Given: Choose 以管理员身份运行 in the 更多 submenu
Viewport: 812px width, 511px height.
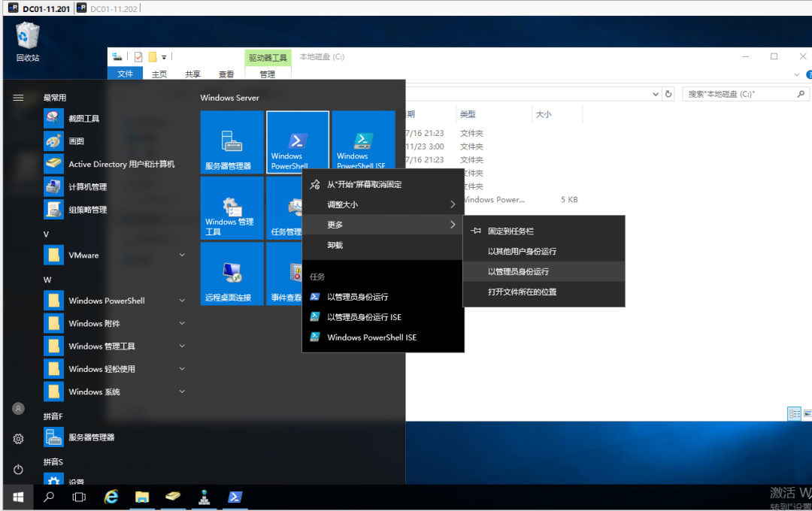Looking at the screenshot, I should point(544,271).
